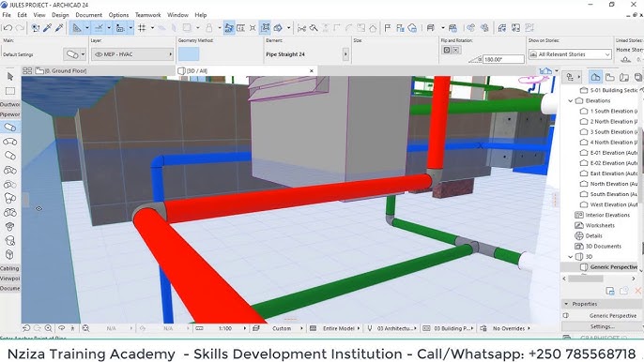The width and height of the screenshot is (644, 362).
Task: Click the zoom magnifier icon in status bar
Action: [x=49, y=328]
